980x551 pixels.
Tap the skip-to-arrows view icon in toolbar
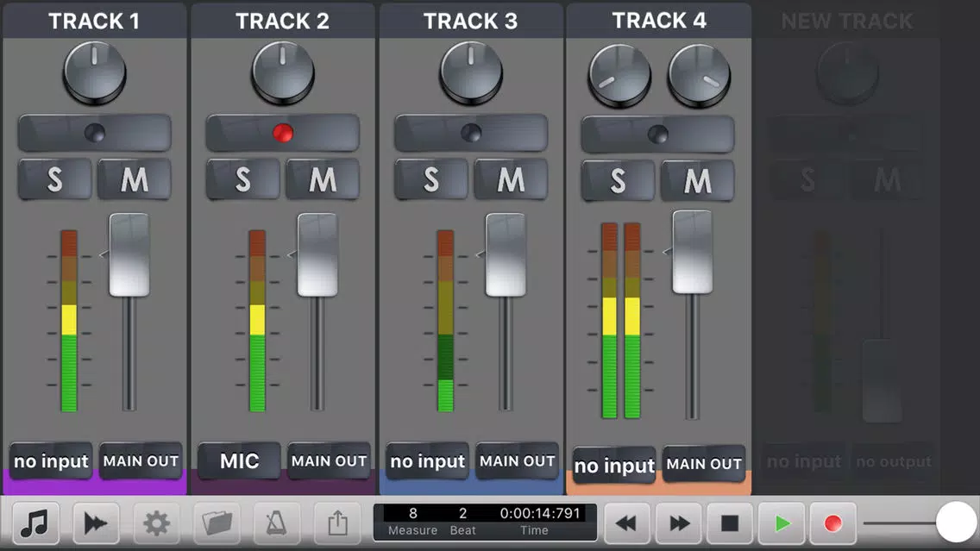coord(96,523)
